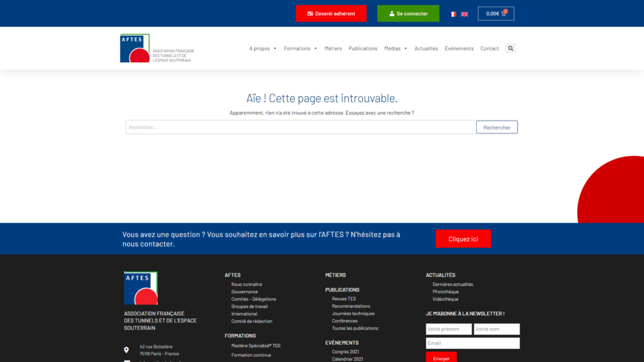Open Mastère Spécialisé TOS footer link
Viewport: 644px width, 362px height.
click(256, 346)
